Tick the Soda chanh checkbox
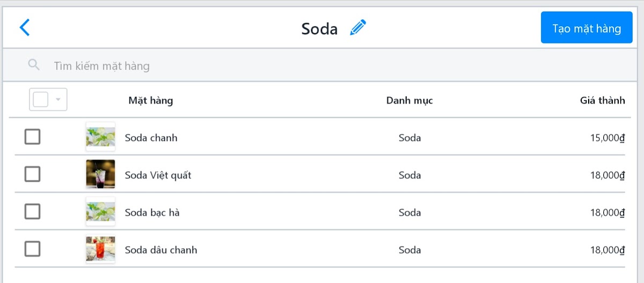 32,137
